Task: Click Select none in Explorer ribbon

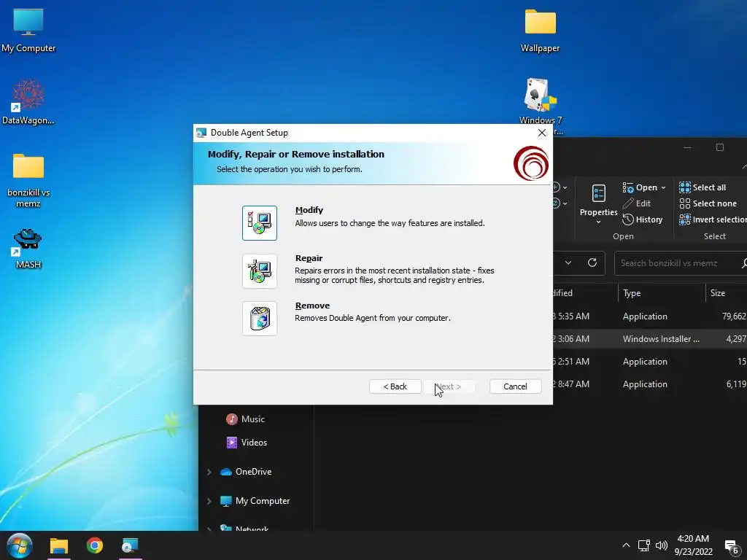Action: [x=708, y=203]
